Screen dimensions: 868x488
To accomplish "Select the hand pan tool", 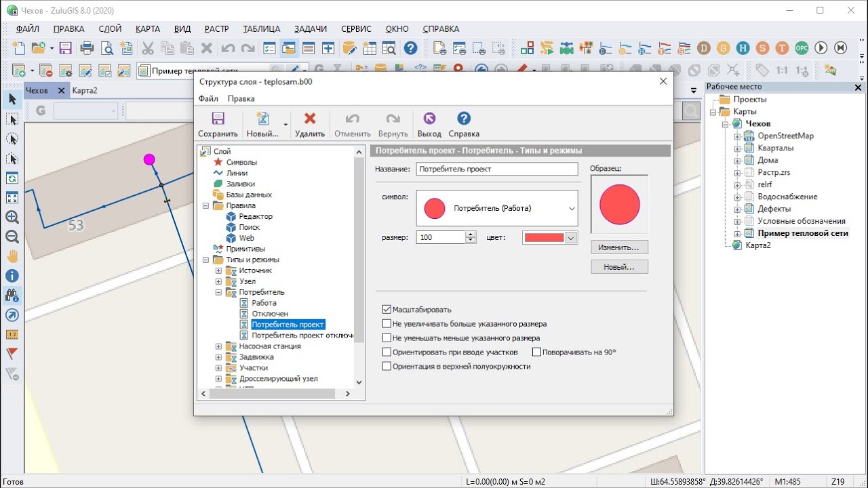I will (x=12, y=257).
